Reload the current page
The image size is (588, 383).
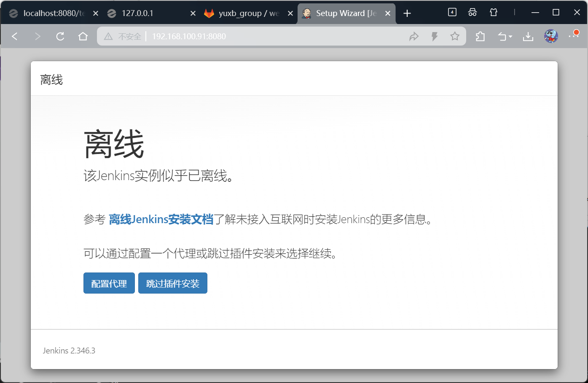[60, 36]
